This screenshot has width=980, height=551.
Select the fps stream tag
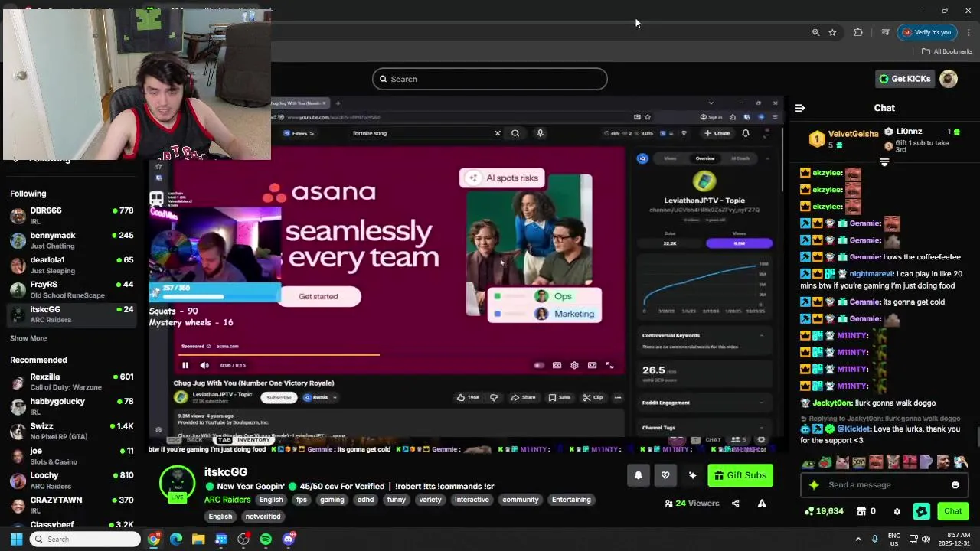(302, 500)
